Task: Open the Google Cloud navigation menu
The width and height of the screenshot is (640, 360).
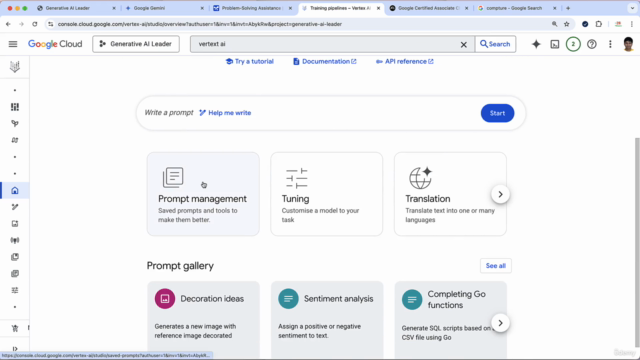Action: pyautogui.click(x=13, y=44)
